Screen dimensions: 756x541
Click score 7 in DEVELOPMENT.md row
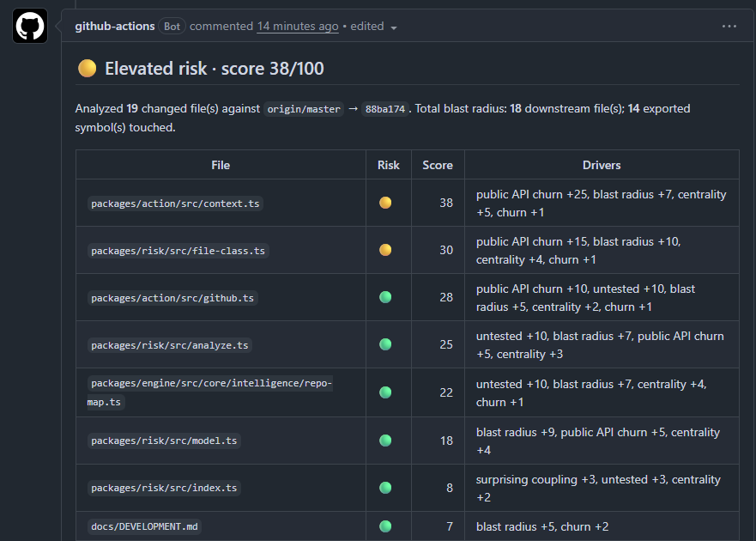point(450,527)
